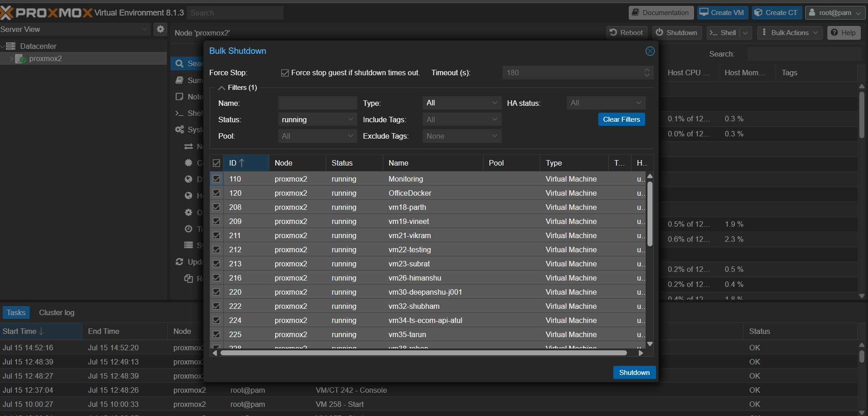
Task: Open the Include Tags dropdown
Action: pyautogui.click(x=495, y=120)
